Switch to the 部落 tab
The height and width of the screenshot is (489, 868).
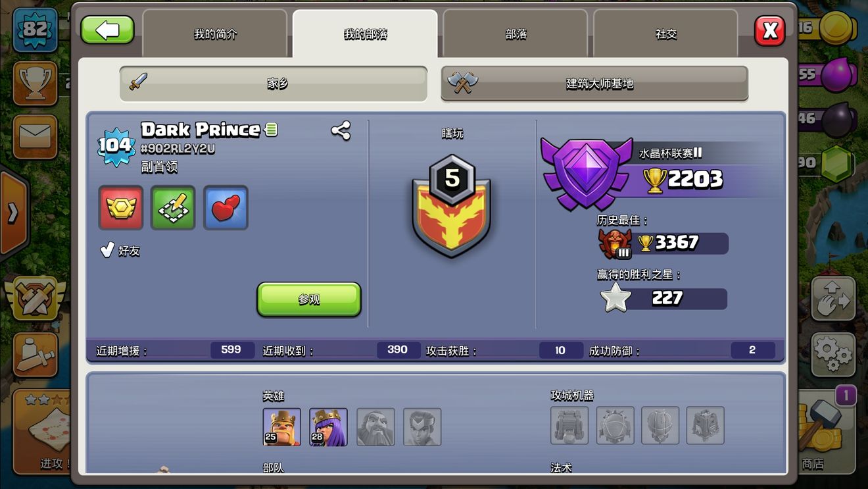click(x=516, y=34)
